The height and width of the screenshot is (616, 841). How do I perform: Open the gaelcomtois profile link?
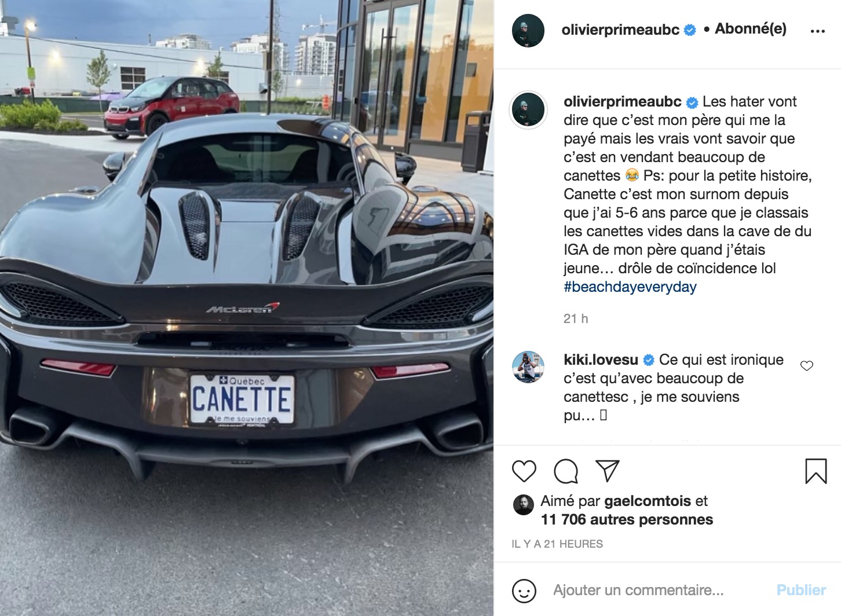click(x=648, y=501)
